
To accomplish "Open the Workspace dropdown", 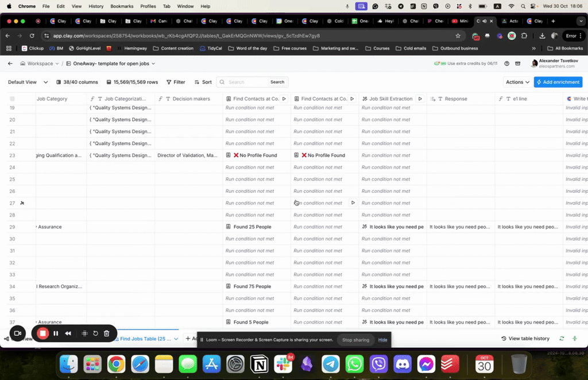I will click(40, 64).
